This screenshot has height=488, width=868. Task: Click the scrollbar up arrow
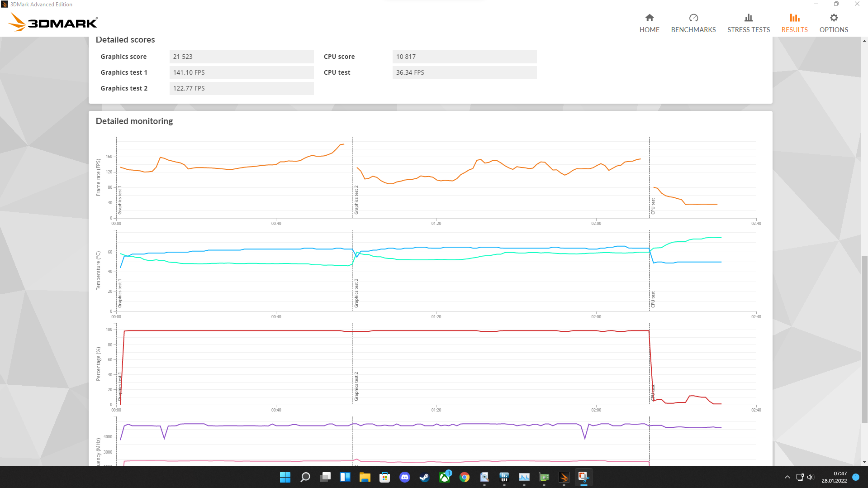click(x=864, y=41)
